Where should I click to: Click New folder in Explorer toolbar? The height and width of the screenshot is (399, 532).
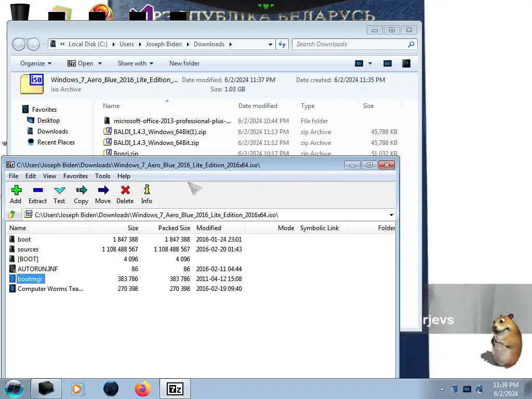point(184,63)
